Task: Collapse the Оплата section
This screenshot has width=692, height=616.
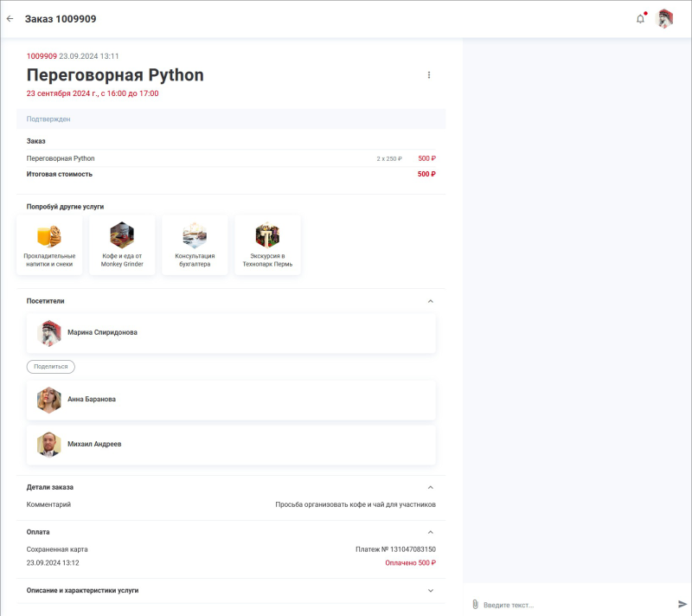Action: coord(432,532)
